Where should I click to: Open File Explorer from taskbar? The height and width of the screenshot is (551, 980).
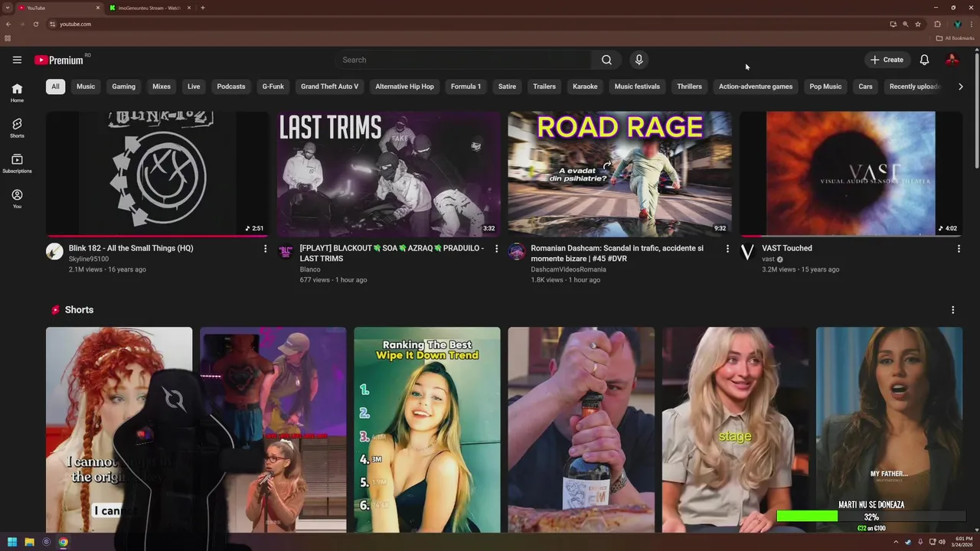click(x=29, y=542)
